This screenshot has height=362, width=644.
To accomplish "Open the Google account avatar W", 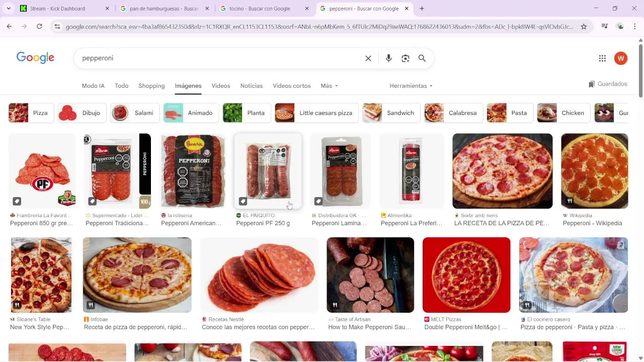I will [x=621, y=58].
